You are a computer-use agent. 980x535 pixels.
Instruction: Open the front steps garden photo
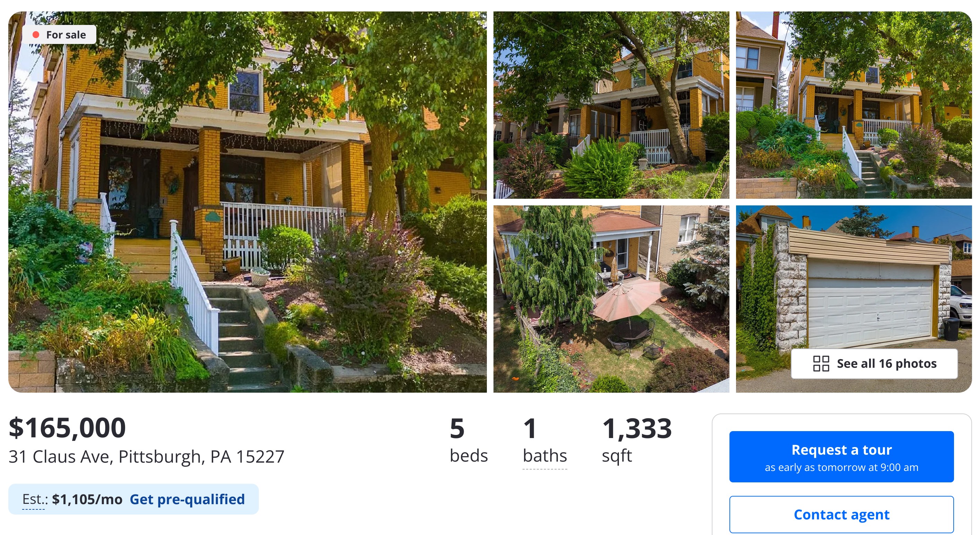point(854,105)
